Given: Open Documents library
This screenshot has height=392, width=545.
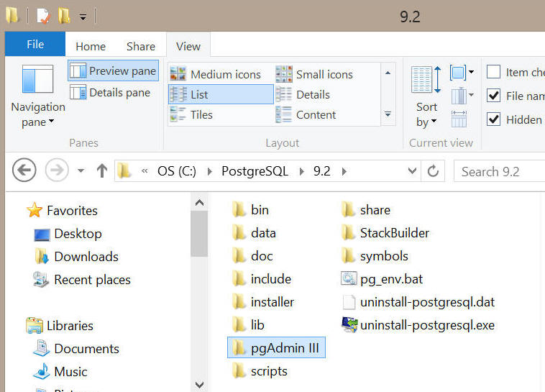Looking at the screenshot, I should 77,349.
